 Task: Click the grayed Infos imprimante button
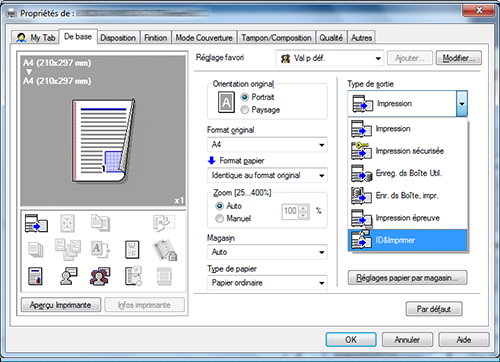tap(144, 305)
